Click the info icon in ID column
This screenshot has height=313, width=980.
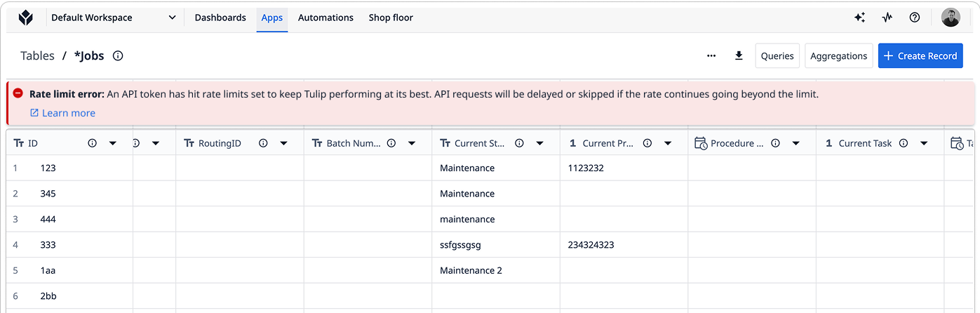point(92,143)
